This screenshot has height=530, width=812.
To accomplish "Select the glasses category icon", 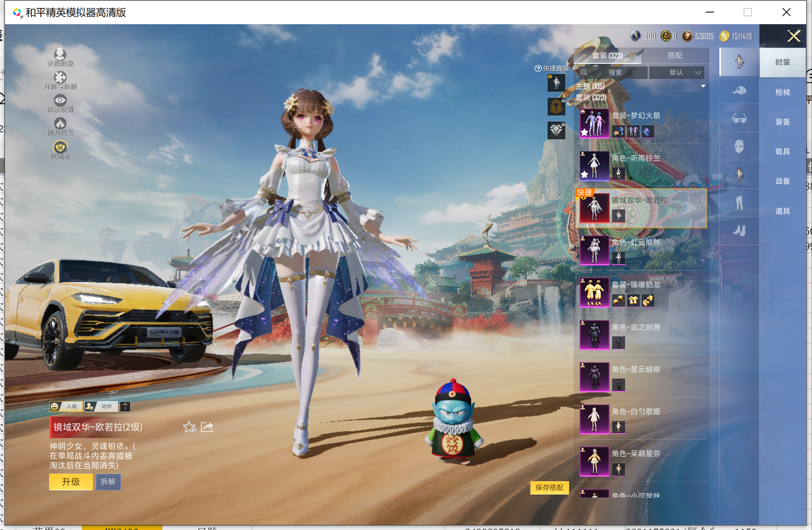I will pos(739,119).
